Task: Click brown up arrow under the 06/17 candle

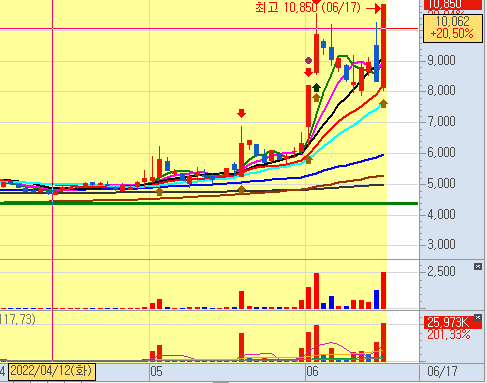Action: pyautogui.click(x=383, y=104)
